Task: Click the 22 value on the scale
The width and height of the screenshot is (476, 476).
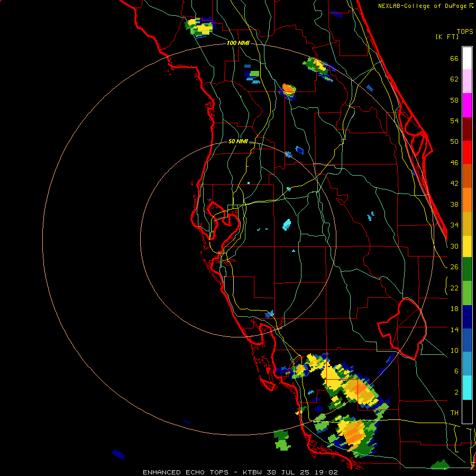Action: [x=454, y=288]
